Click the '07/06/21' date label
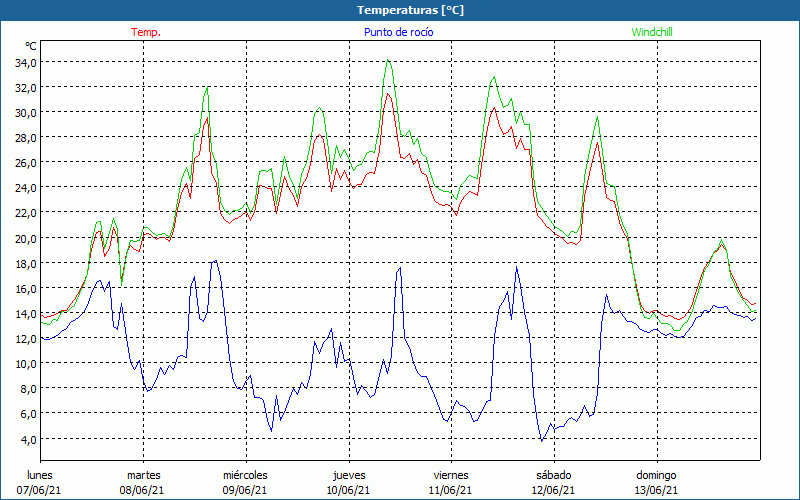 pos(39,490)
